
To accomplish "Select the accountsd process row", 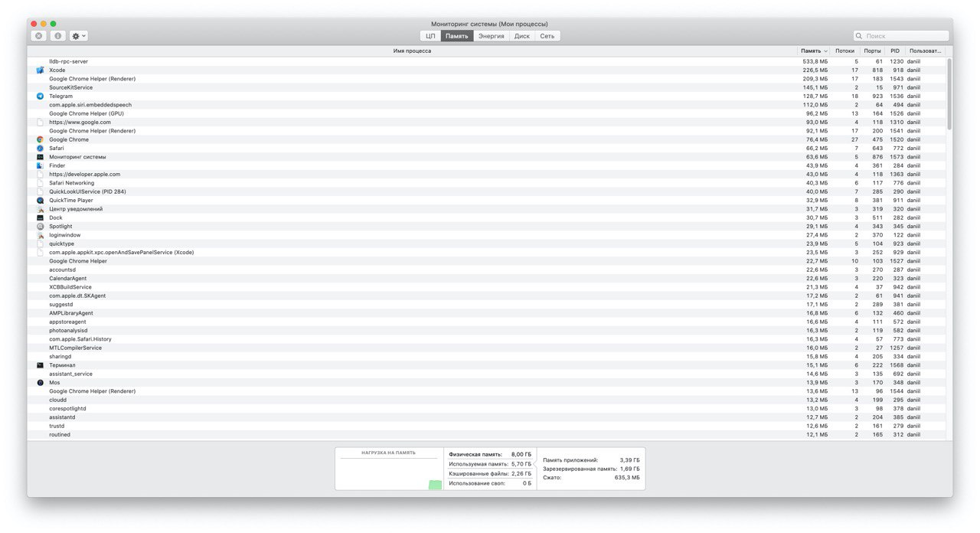I will [487, 270].
